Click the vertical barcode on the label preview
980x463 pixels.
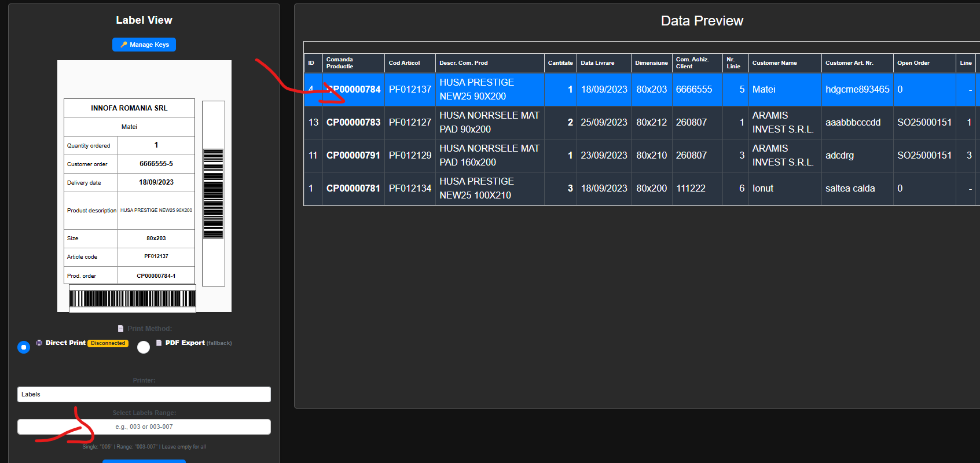tap(213, 193)
